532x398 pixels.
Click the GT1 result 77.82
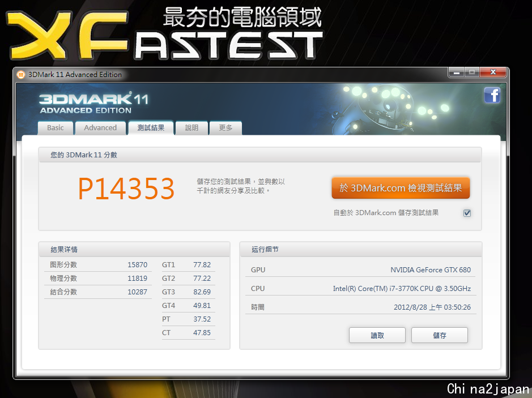coord(202,265)
